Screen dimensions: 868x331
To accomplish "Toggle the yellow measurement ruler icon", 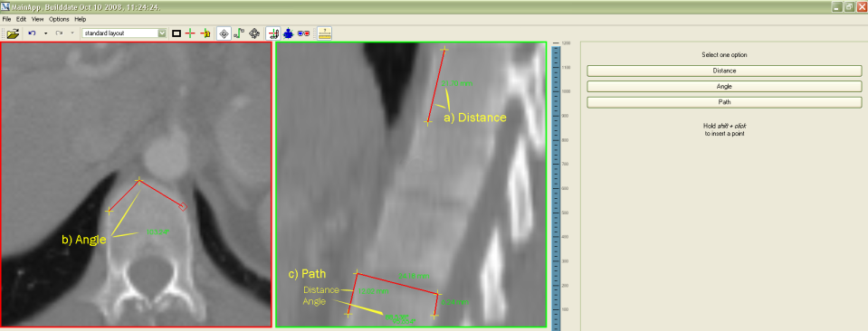I will pyautogui.click(x=325, y=33).
